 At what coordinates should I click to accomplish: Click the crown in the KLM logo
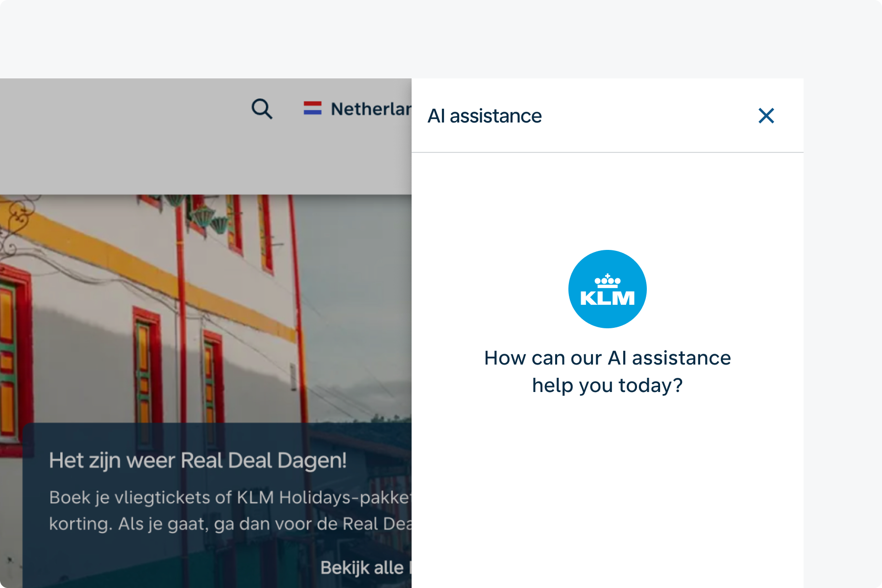point(607,281)
